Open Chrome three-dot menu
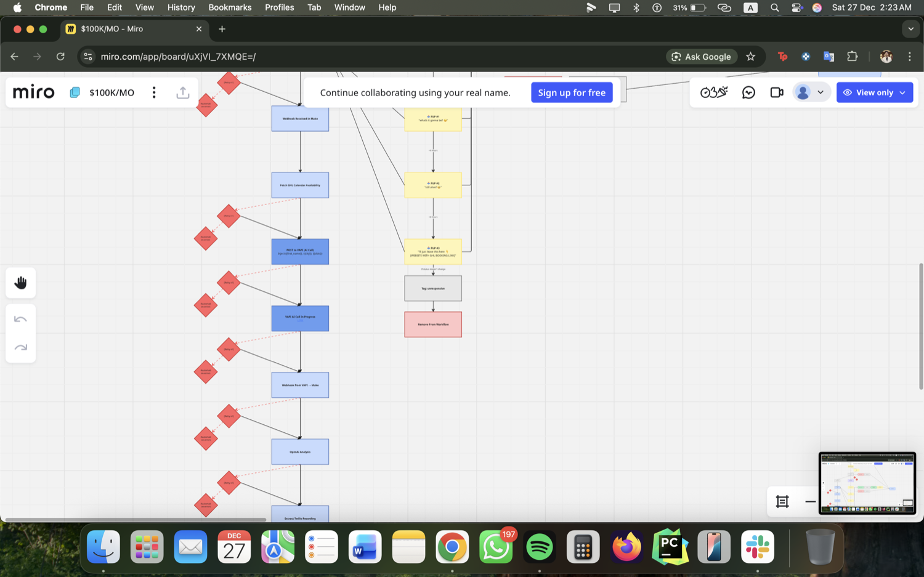924x577 pixels. (x=910, y=57)
